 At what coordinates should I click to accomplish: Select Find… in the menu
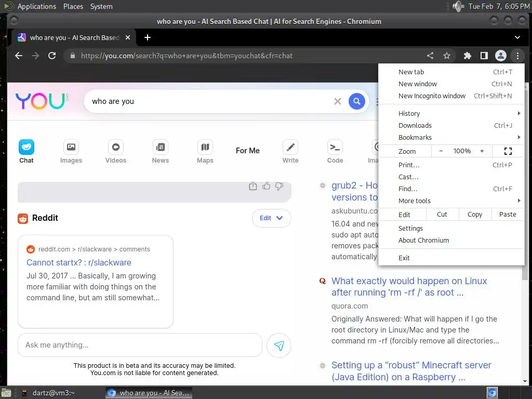(x=451, y=189)
